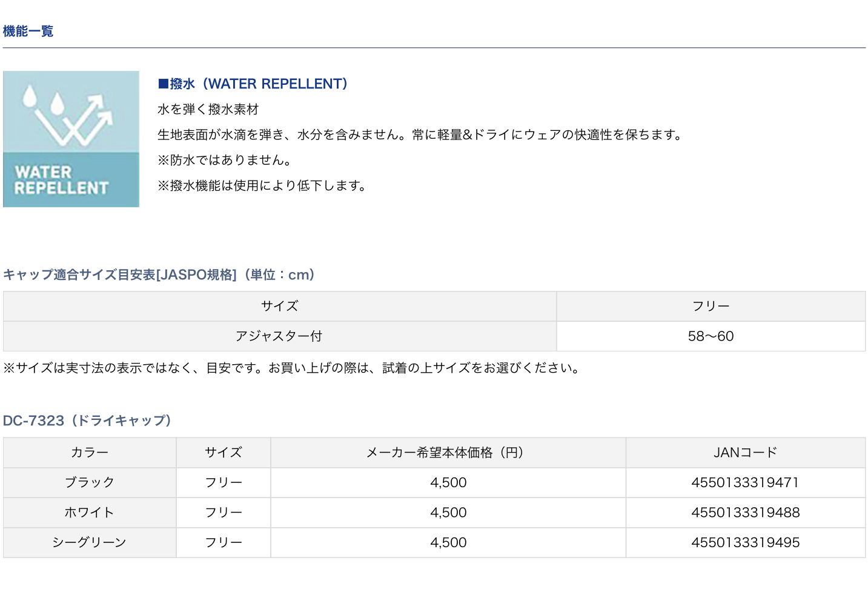This screenshot has width=868, height=589.
Task: Select the ホワイト color row cell
Action: coord(90,513)
